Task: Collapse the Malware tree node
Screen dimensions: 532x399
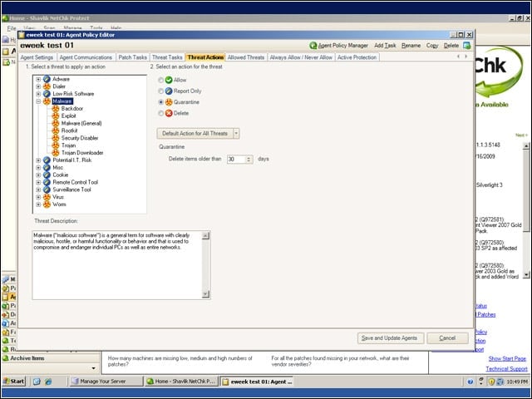Action: (x=38, y=101)
